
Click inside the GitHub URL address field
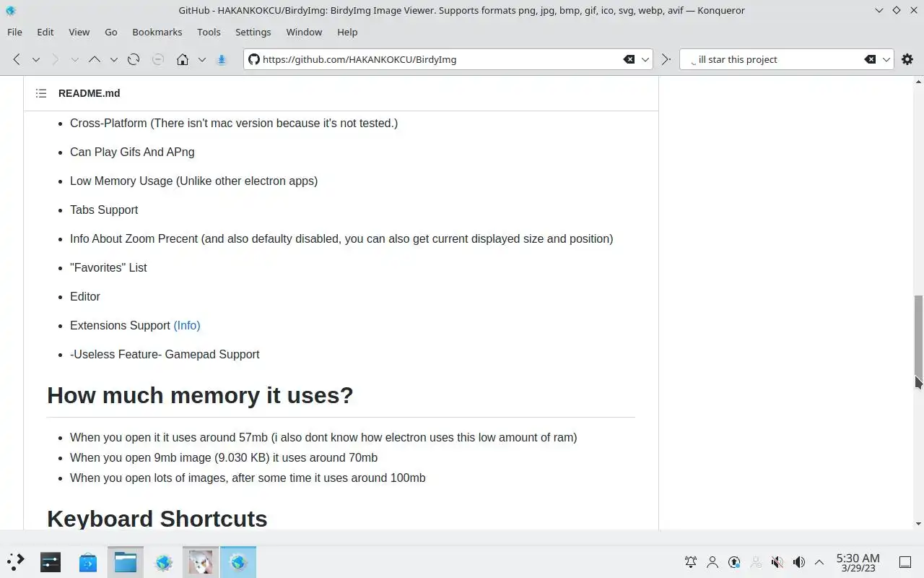point(433,59)
